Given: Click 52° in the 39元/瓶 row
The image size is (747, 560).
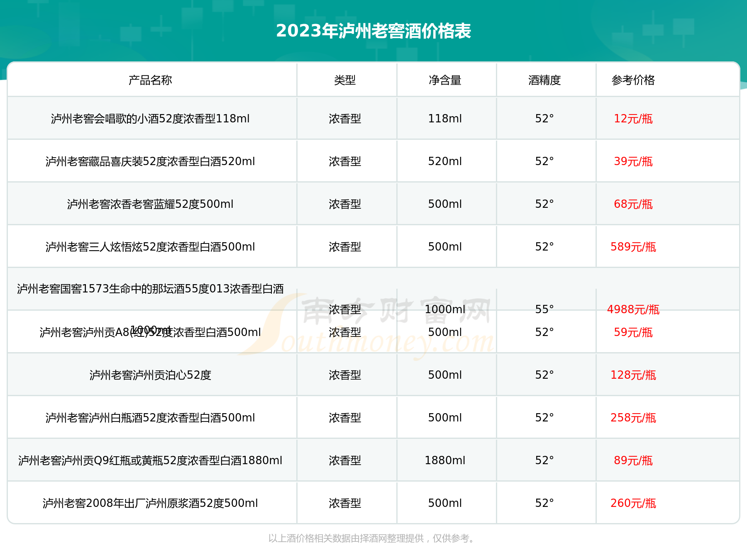Looking at the screenshot, I should [x=544, y=161].
